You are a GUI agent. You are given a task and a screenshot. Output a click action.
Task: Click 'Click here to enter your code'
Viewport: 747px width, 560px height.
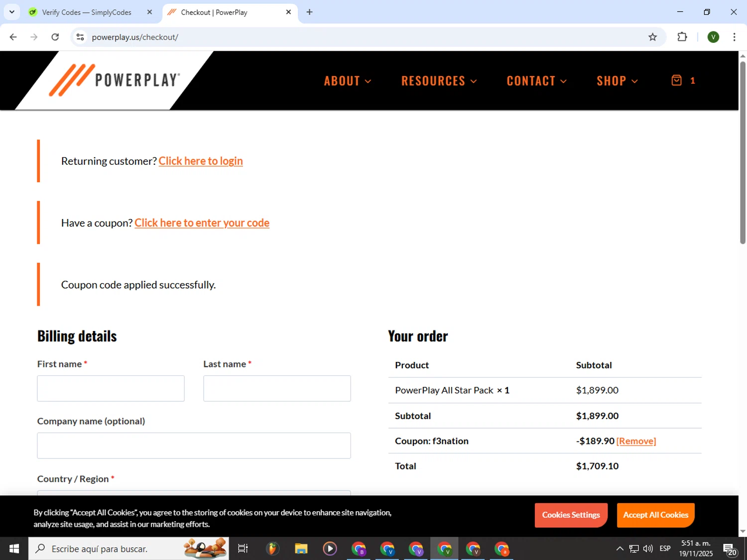click(x=202, y=223)
